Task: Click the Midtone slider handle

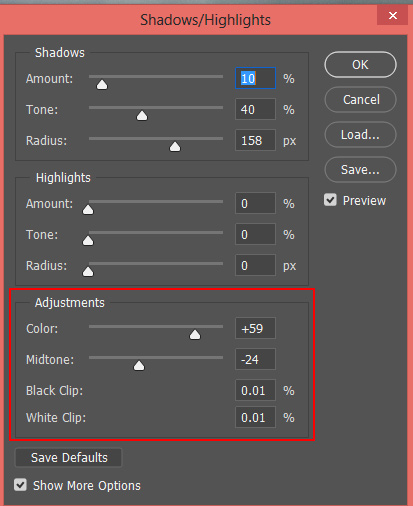Action: 139,366
